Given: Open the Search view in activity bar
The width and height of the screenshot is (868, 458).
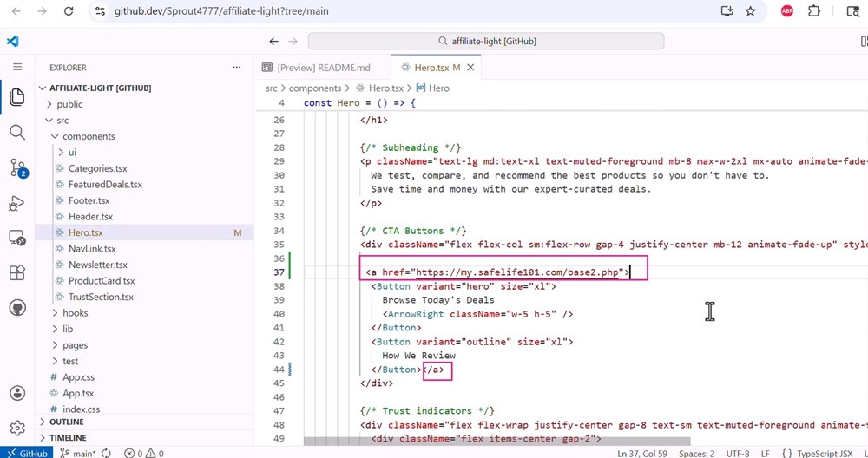Looking at the screenshot, I should pos(17,132).
